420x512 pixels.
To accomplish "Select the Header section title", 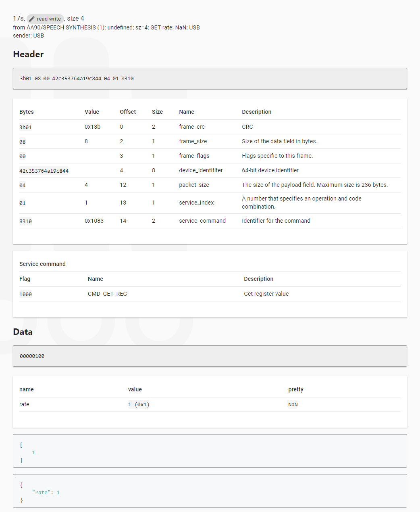I will (x=28, y=54).
